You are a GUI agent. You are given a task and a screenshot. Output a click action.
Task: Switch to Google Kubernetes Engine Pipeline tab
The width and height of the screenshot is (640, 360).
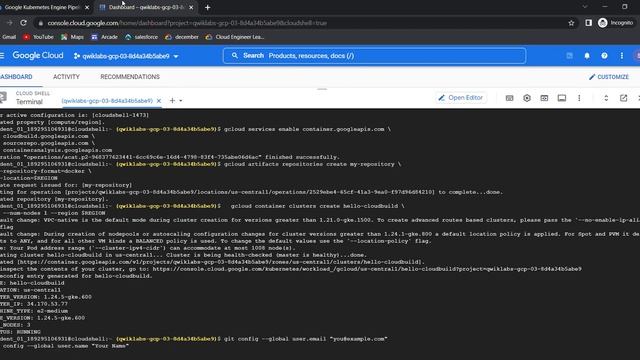(x=43, y=7)
